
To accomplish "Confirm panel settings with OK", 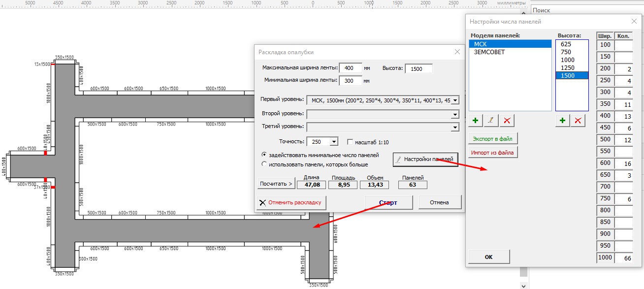I will coord(489,257).
